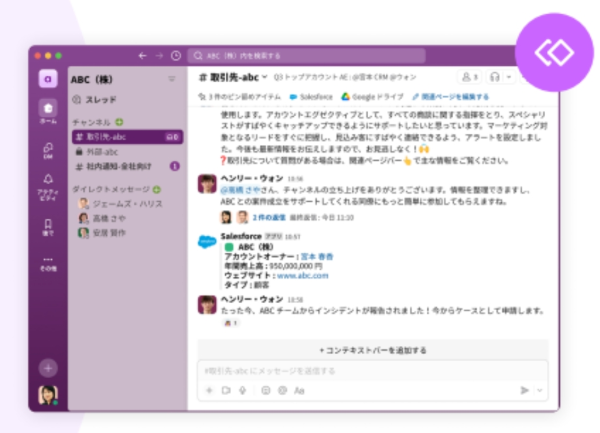The height and width of the screenshot is (433, 600).
Task: Click ヘンリー・ウォン avatar on 10:56 message
Action: click(x=207, y=184)
